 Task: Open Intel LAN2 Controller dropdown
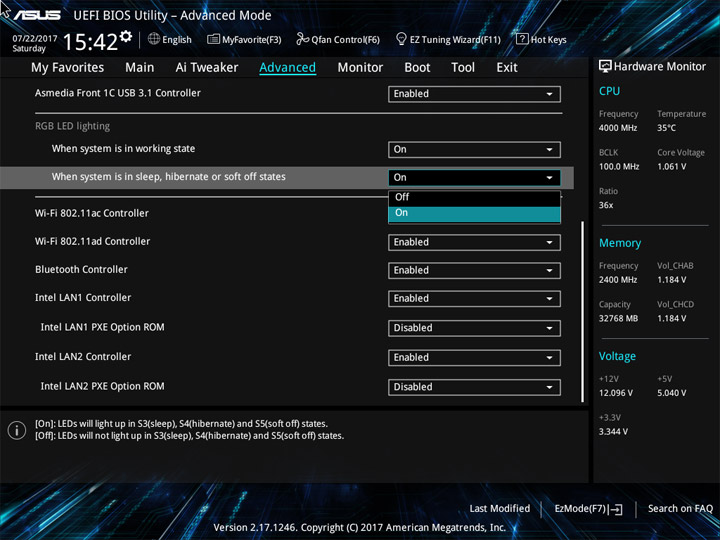click(x=474, y=358)
